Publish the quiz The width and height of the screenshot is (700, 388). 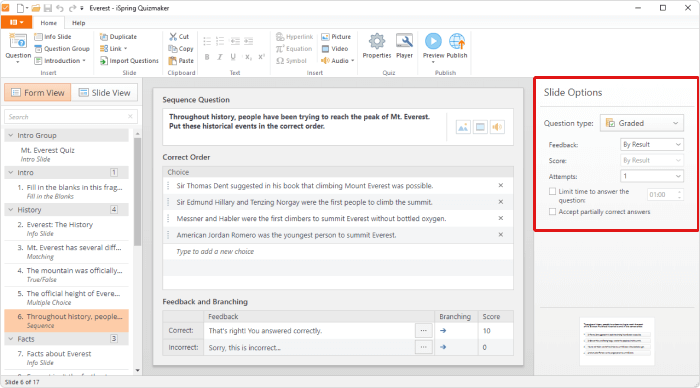pos(457,46)
